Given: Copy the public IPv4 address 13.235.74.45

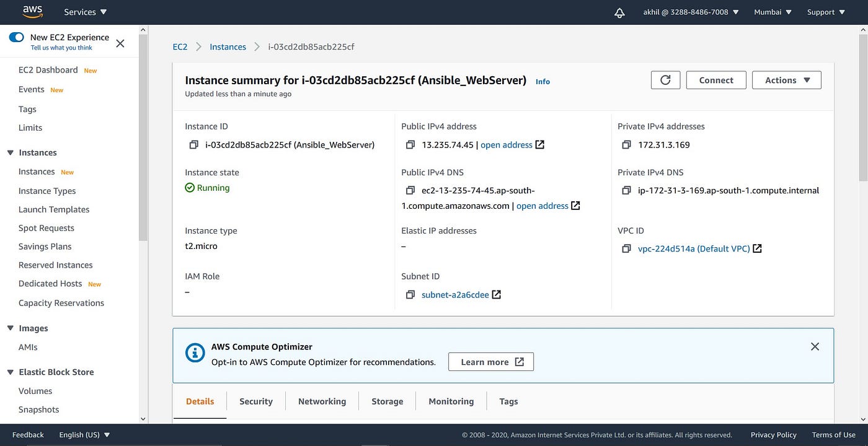Looking at the screenshot, I should coord(410,145).
